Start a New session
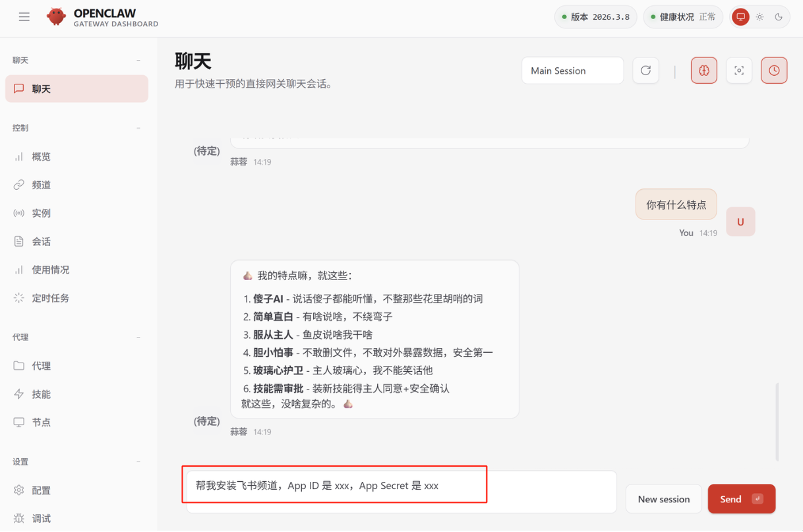Screen dimensions: 803x532 [664, 499]
